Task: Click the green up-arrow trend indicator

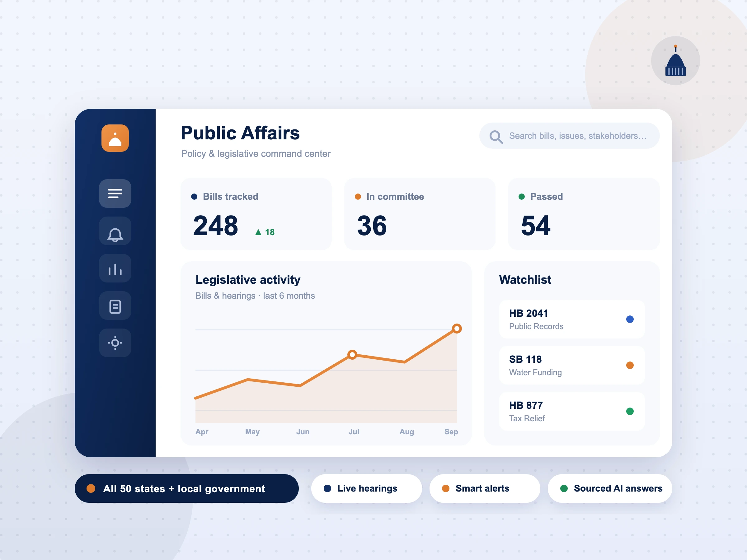Action: click(258, 232)
